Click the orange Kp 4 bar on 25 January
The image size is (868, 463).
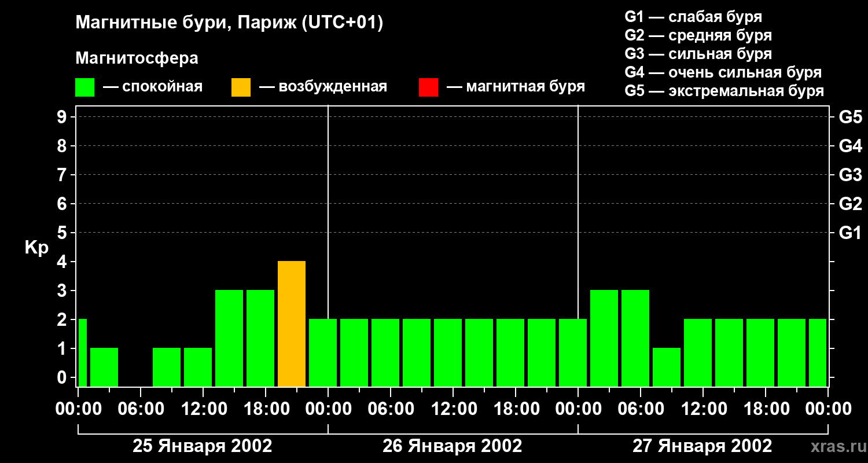292,324
